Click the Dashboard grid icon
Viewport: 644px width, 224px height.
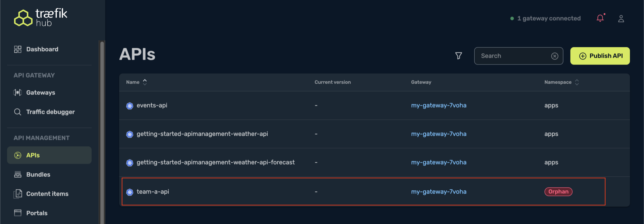coord(18,49)
